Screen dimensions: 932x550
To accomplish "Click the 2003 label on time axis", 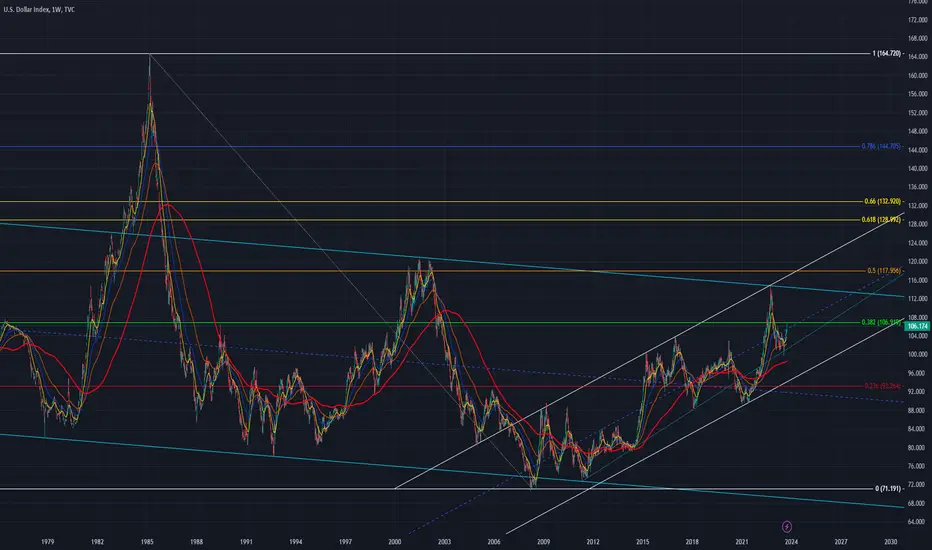I will click(444, 542).
